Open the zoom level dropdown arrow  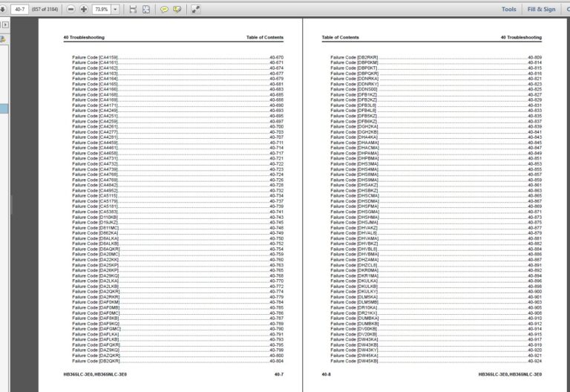tap(115, 9)
